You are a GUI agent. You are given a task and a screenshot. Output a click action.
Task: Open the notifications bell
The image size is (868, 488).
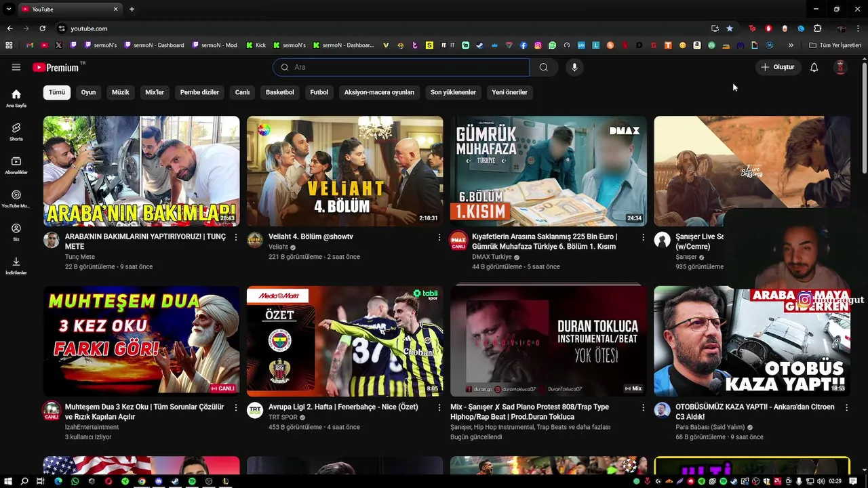(x=814, y=67)
